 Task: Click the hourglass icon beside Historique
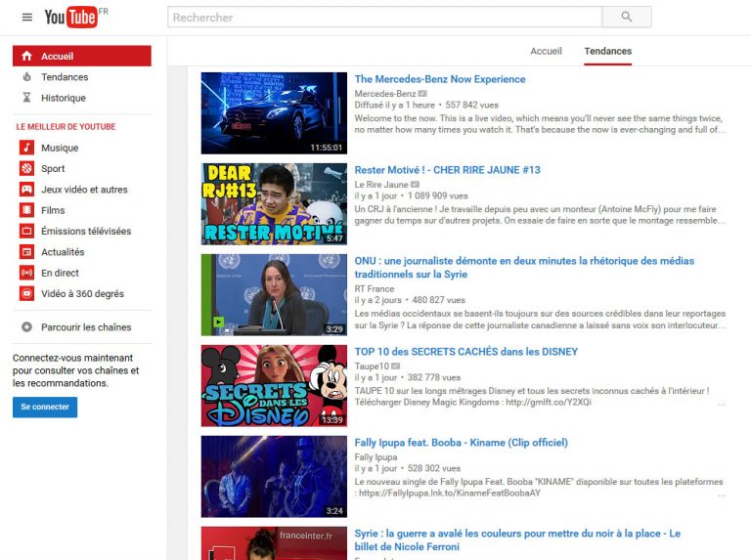coord(26,98)
